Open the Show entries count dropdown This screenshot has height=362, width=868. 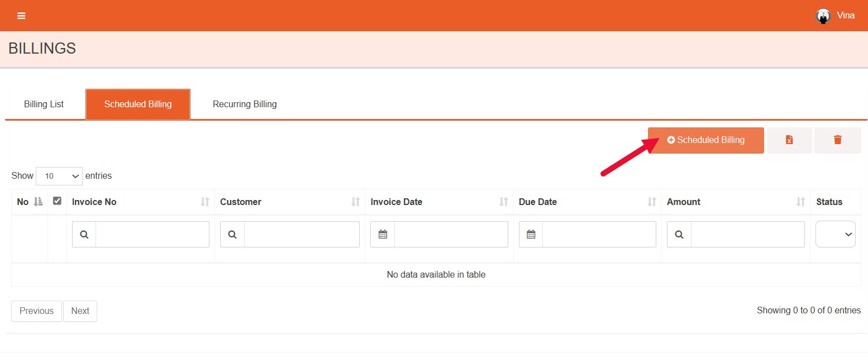[x=59, y=176]
